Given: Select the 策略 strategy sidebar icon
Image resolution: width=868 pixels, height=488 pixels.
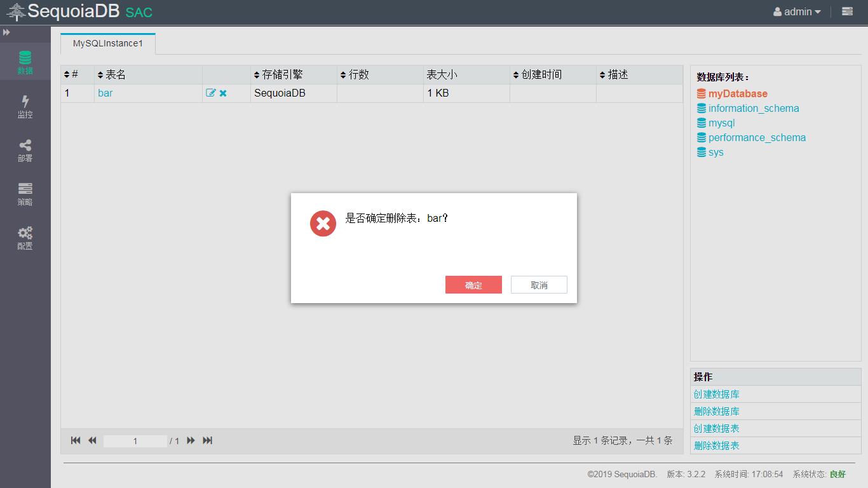Looking at the screenshot, I should click(25, 194).
